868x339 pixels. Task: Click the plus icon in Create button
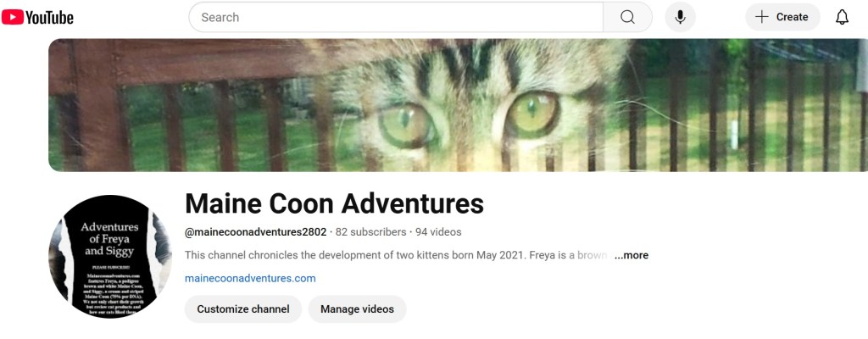tap(762, 17)
